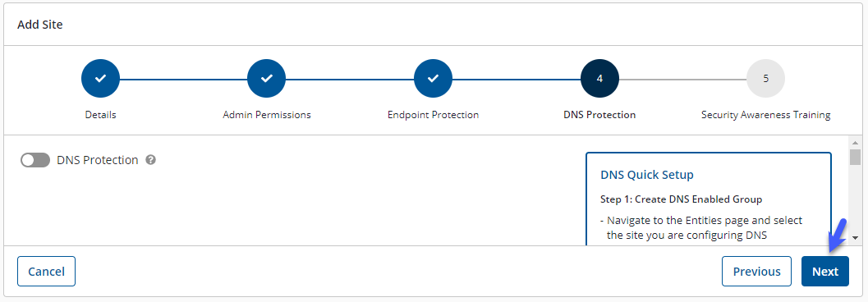Click the DNS Protection help question icon
Screen dimensions: 868x302
pyautogui.click(x=150, y=160)
